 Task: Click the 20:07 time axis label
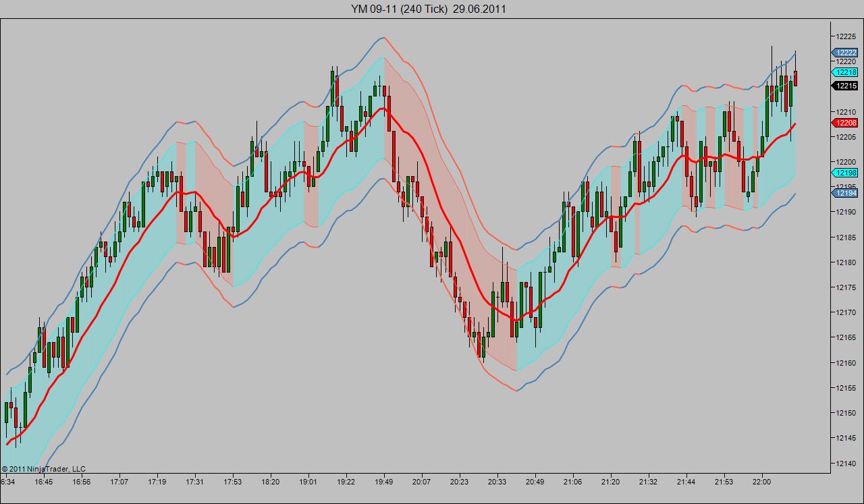[422, 482]
